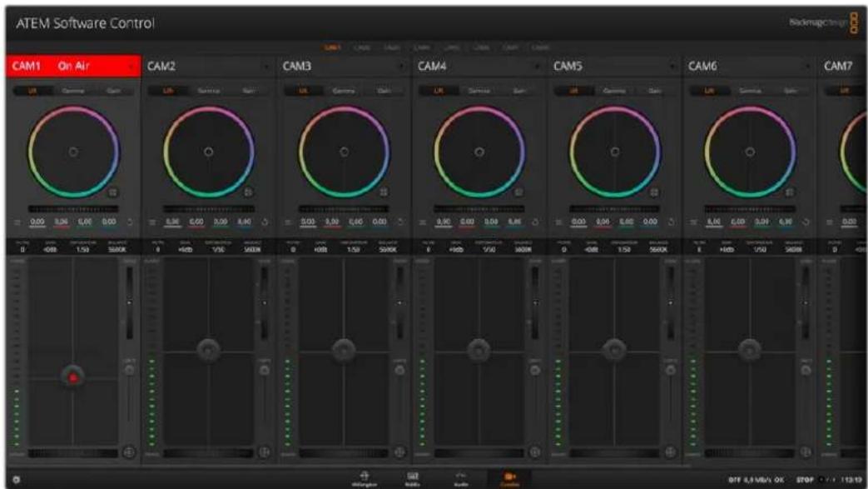Image resolution: width=868 pixels, height=489 pixels.
Task: Click the CAM1 shutter value 1/50
Action: [x=82, y=249]
